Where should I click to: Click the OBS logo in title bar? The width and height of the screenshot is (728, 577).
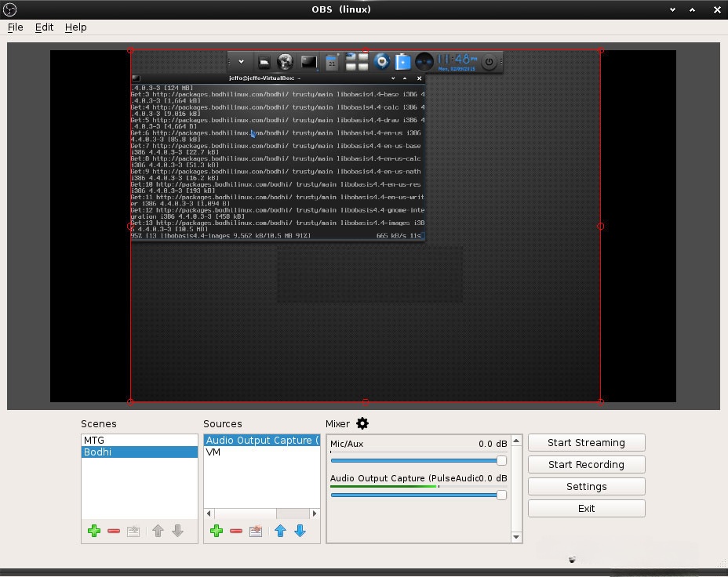point(9,9)
